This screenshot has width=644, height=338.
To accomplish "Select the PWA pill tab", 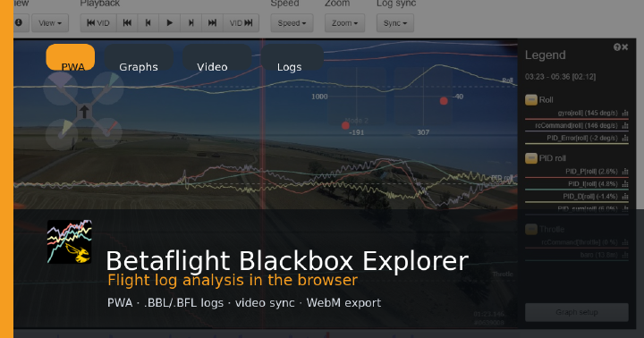I will coord(71,57).
